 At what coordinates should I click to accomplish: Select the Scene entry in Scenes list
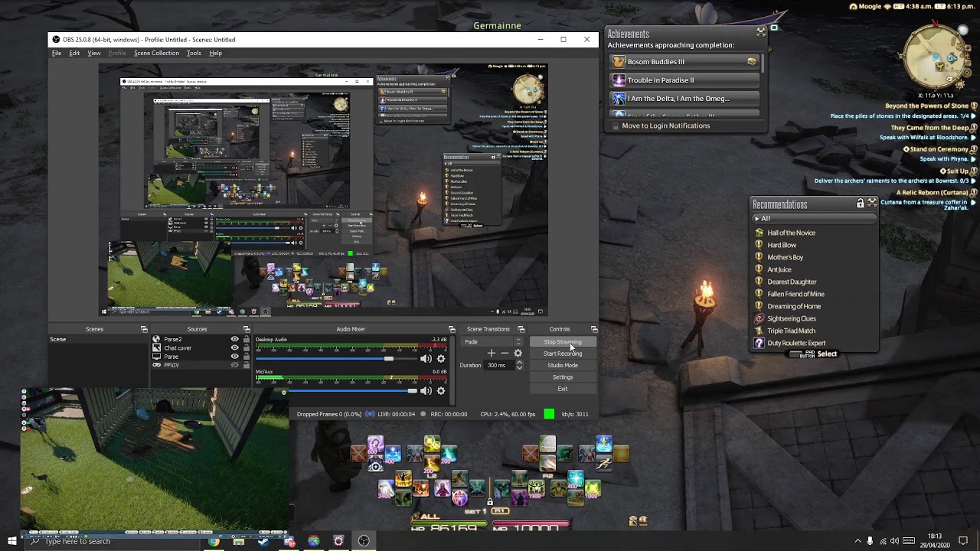tap(100, 339)
